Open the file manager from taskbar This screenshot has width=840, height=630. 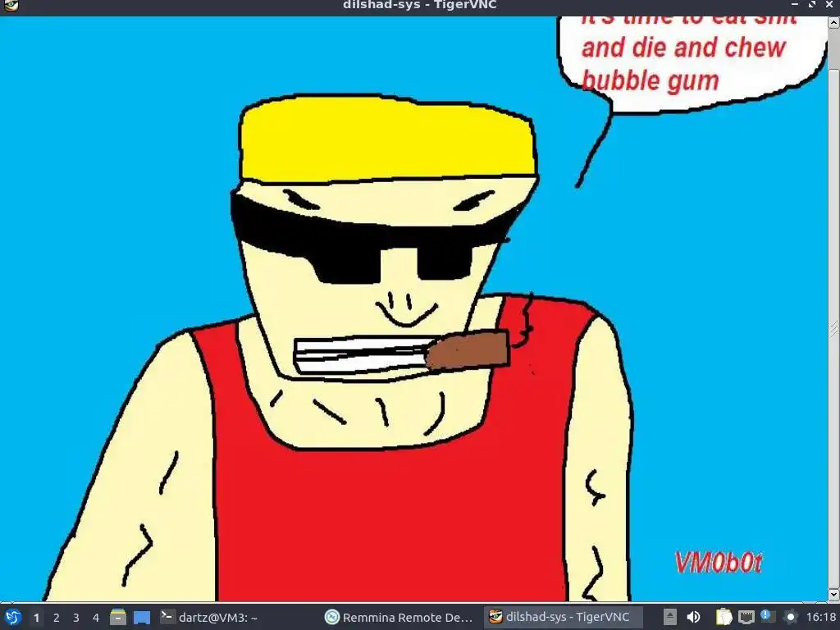tap(118, 617)
